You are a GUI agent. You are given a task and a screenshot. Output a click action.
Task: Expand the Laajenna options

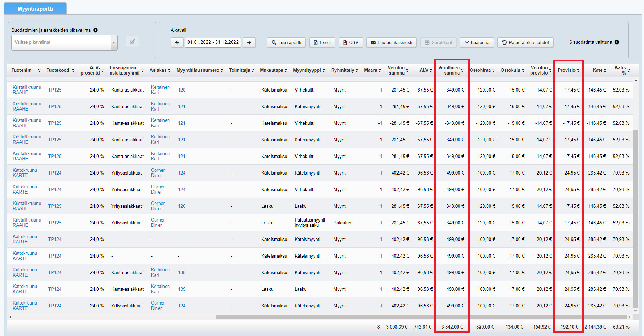tap(477, 42)
